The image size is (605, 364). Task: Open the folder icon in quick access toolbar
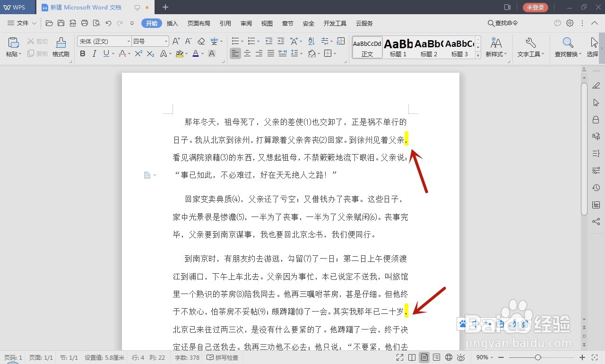coord(49,23)
